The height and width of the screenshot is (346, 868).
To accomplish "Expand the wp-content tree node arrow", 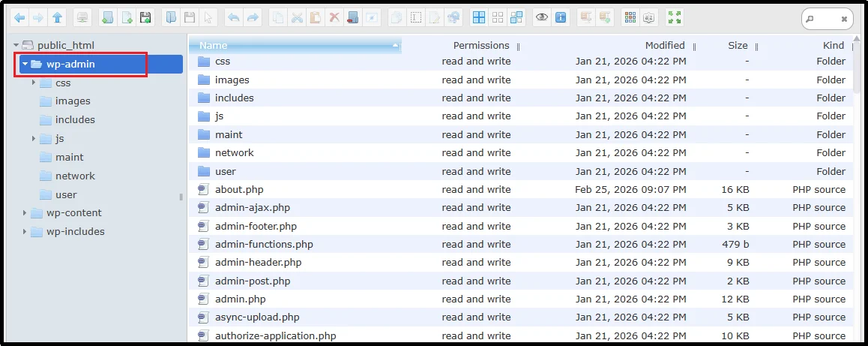I will click(25, 213).
